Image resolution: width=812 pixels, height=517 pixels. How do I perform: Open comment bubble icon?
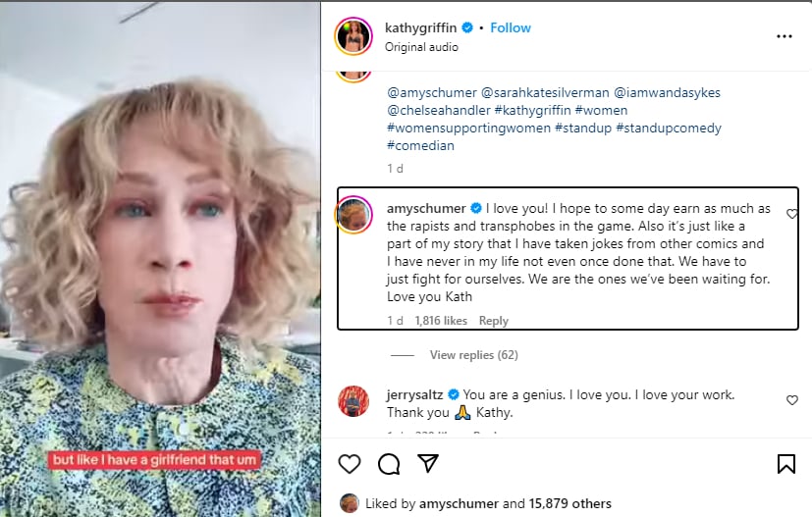389,463
